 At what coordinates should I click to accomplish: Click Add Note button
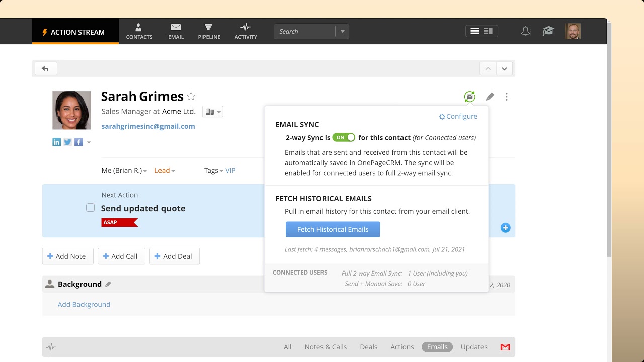click(67, 256)
